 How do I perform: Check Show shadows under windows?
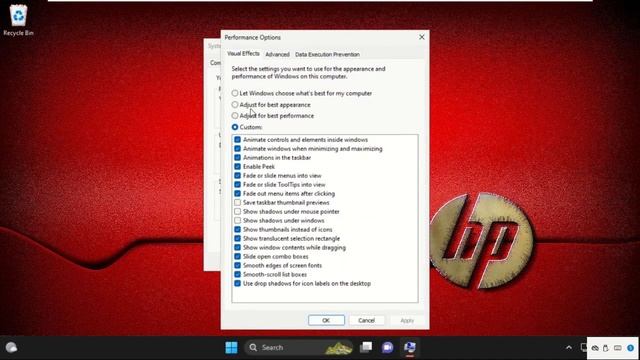pyautogui.click(x=238, y=220)
